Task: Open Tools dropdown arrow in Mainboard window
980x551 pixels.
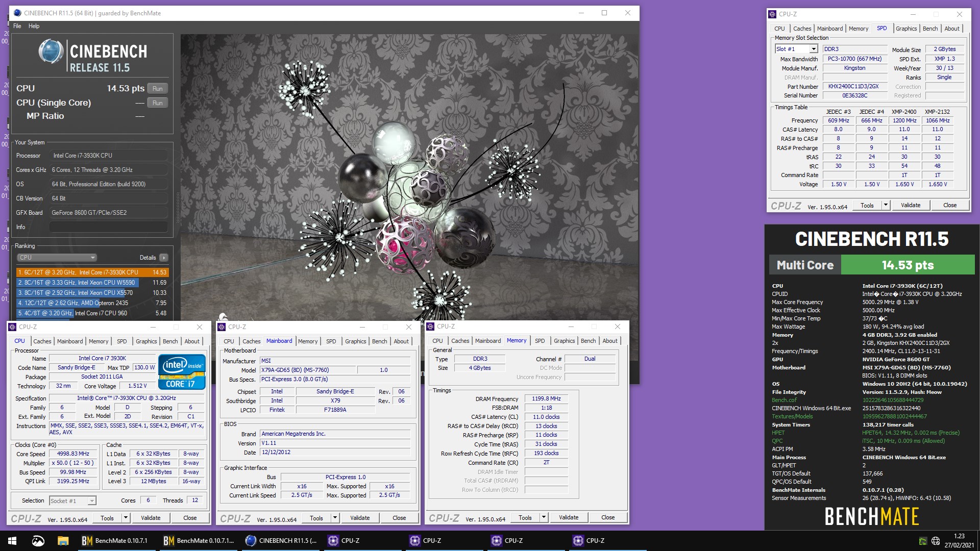Action: 335,518
